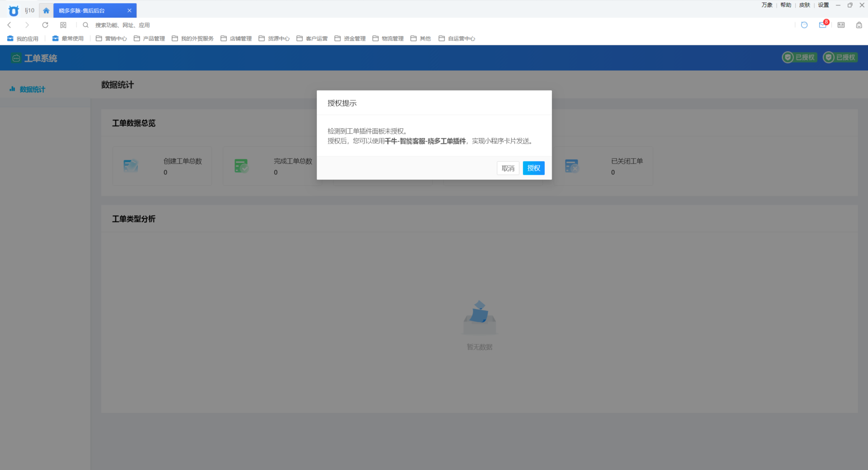Screen dimensions: 868x470
Task: Open the 产品管理 folder
Action: coord(149,38)
